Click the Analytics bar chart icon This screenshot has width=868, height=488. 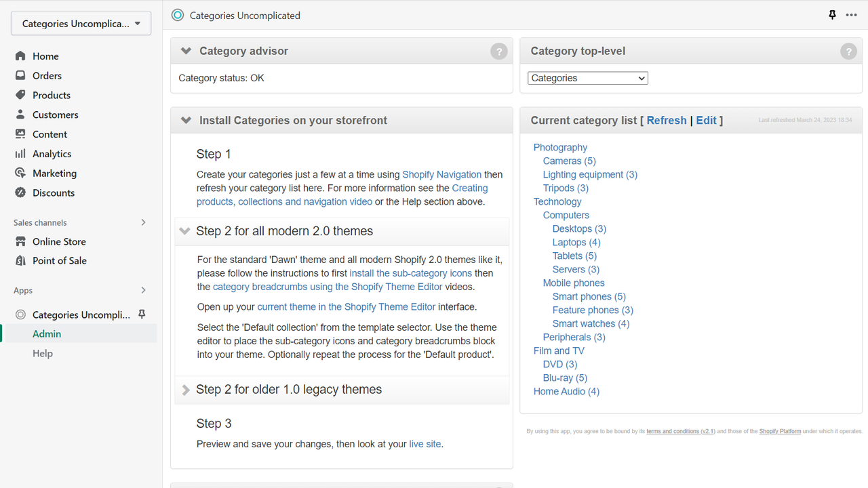pos(20,154)
